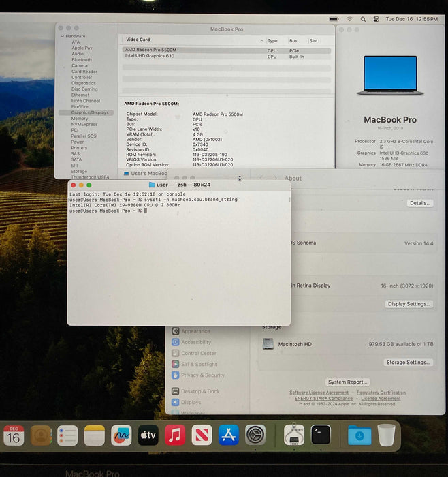The width and height of the screenshot is (448, 477).
Task: Collapse the Hardware tree section
Action: 62,36
